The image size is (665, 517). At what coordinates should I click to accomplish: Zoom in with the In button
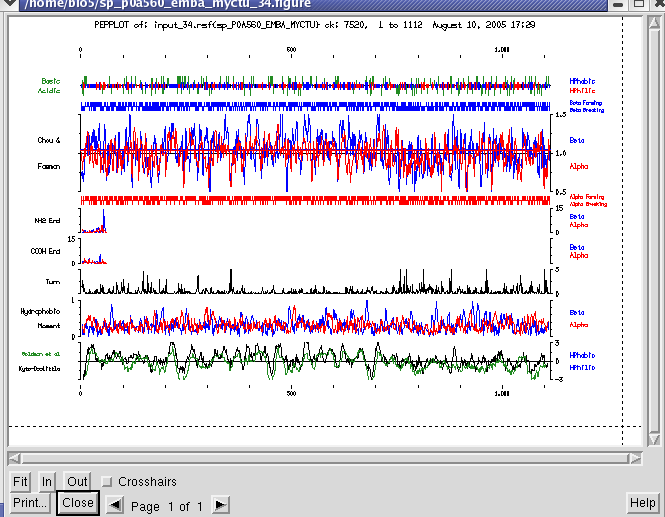47,482
